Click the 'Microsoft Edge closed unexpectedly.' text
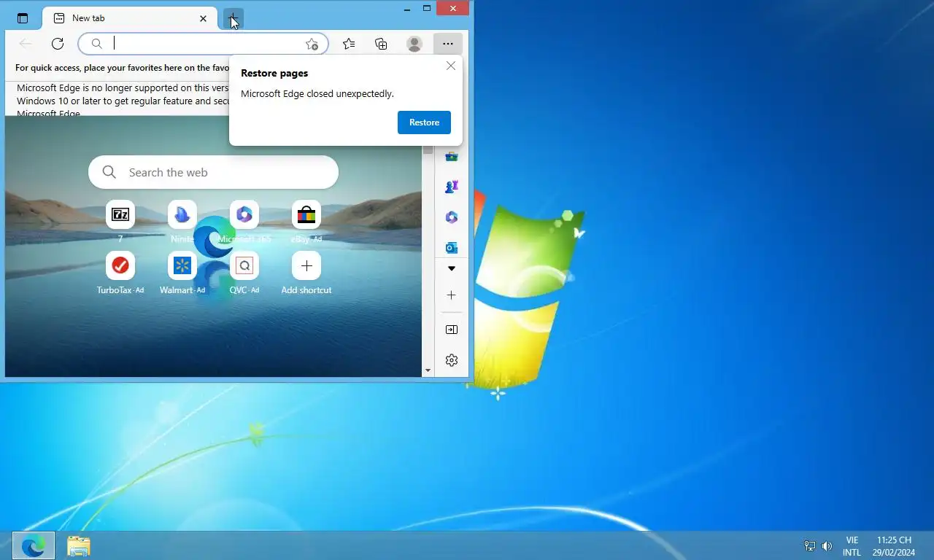Image resolution: width=934 pixels, height=560 pixels. pyautogui.click(x=317, y=93)
